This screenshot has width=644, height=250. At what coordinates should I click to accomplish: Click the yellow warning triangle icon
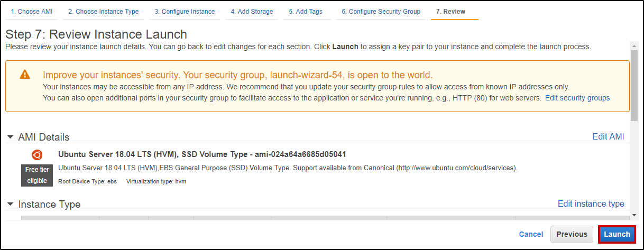(25, 75)
